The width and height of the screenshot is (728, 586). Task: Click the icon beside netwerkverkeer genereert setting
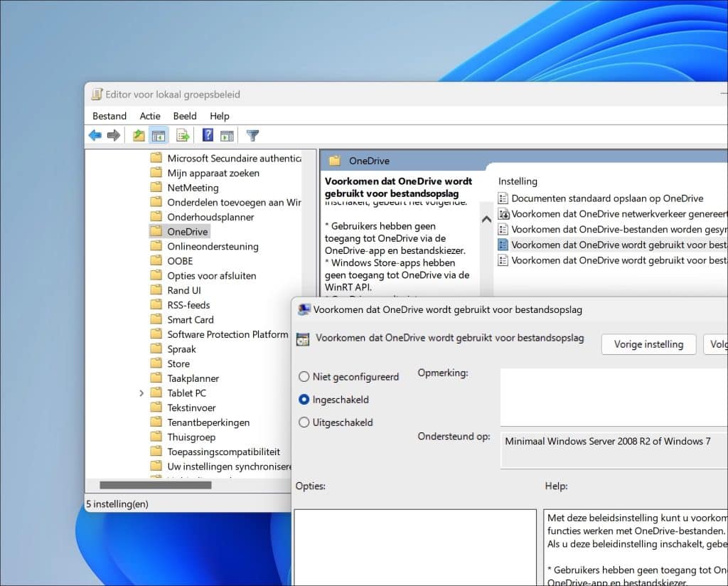click(503, 214)
